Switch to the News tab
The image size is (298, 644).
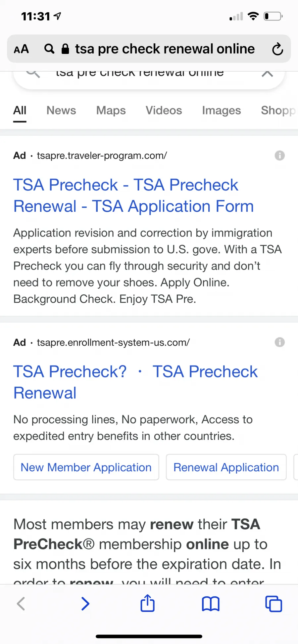(x=61, y=110)
